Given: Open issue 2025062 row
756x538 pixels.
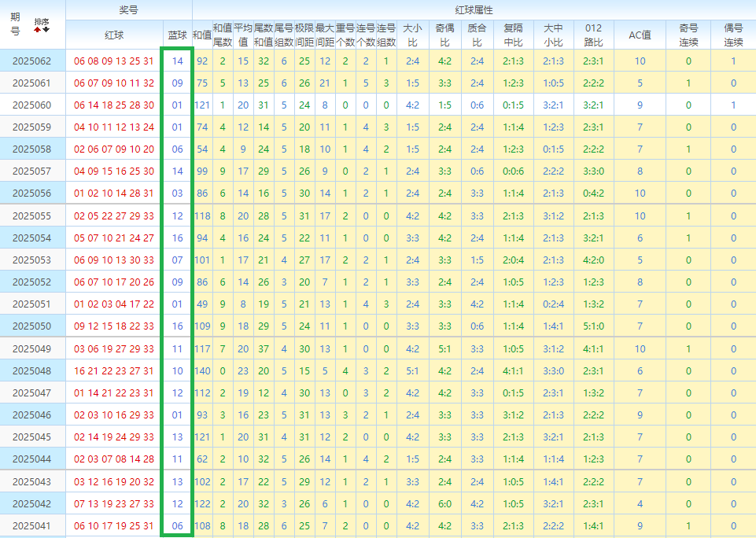Looking at the screenshot, I should (31, 61).
